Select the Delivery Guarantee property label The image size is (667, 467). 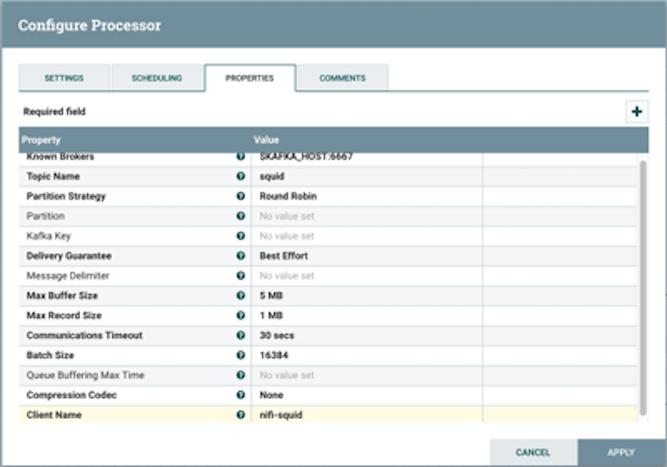(x=69, y=256)
